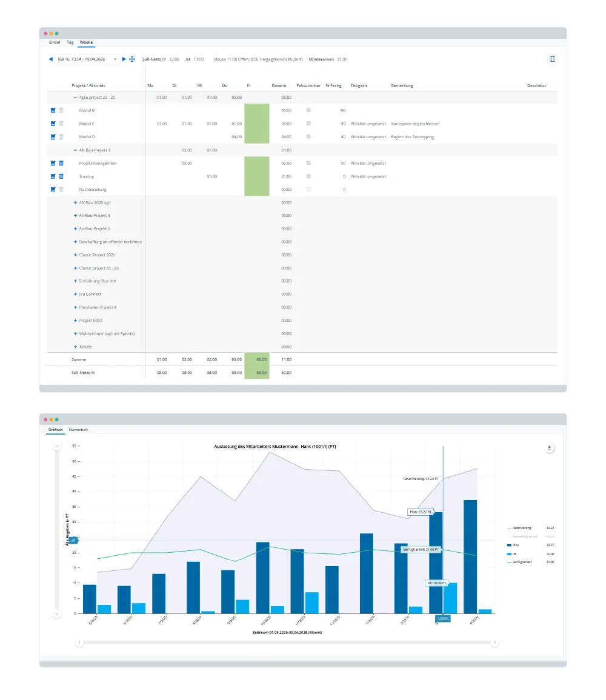This screenshot has height=700, width=606.
Task: Click the jump-to-current-week icon beside arrows
Action: 132,59
